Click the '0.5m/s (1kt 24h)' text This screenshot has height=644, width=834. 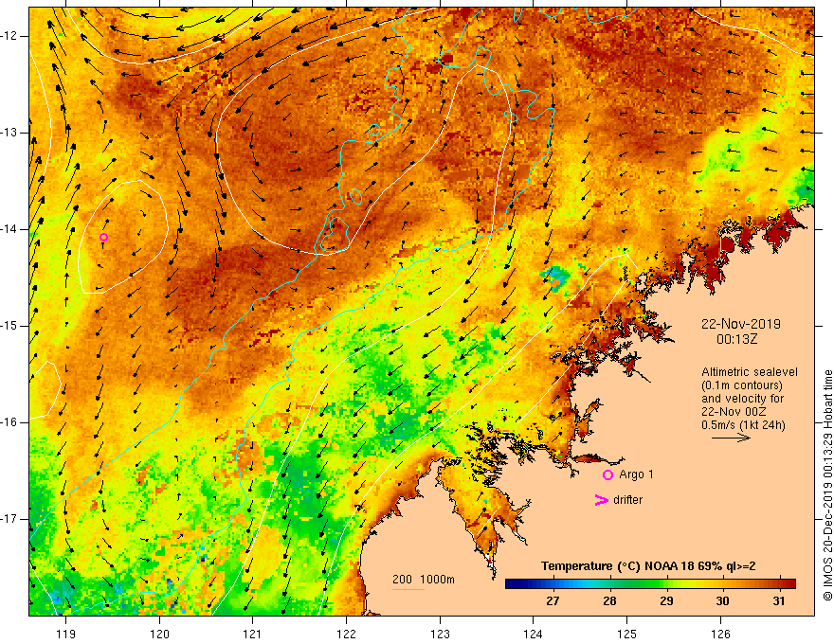(743, 425)
